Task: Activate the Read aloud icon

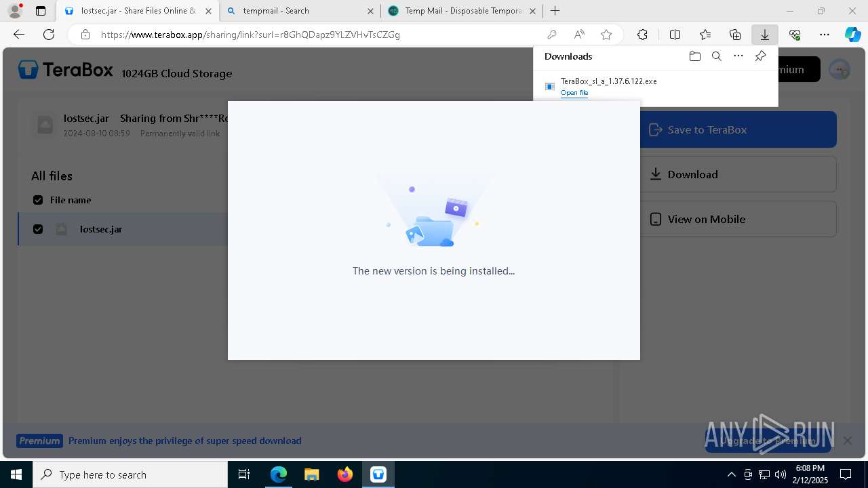Action: 579,35
